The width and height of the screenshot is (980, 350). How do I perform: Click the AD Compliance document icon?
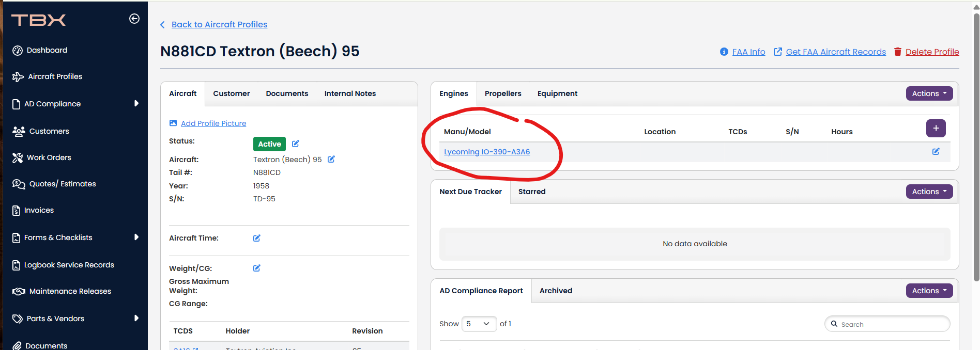point(17,104)
